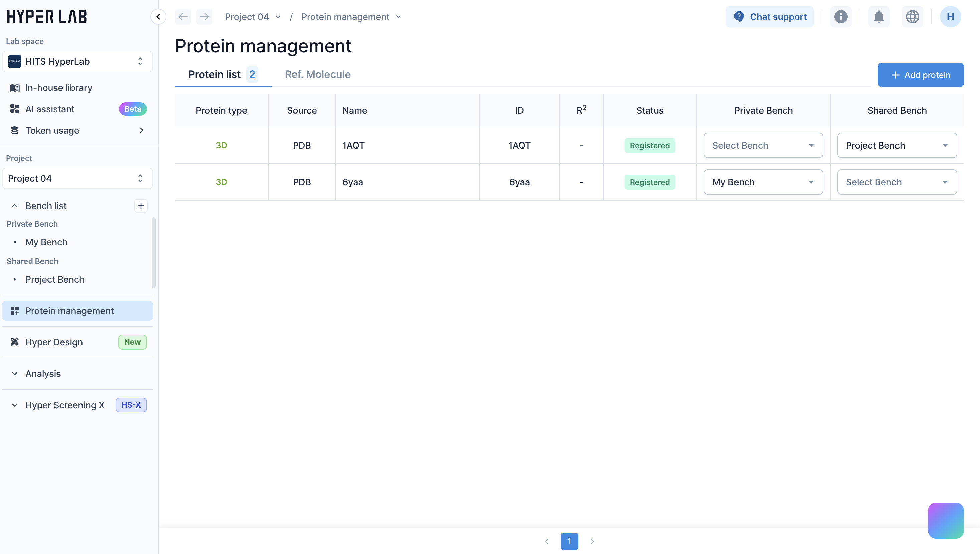Open user avatar H menu
Image resolution: width=980 pixels, height=554 pixels.
[x=950, y=17]
